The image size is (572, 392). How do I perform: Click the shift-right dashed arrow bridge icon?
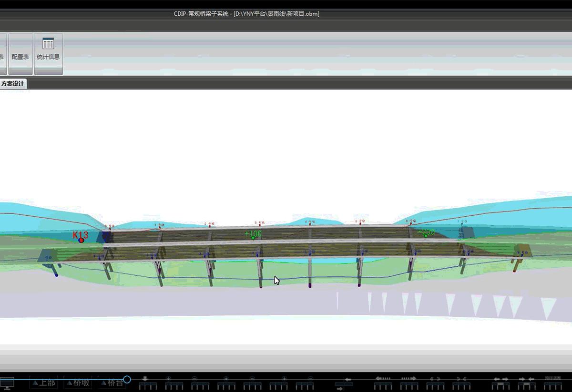click(x=409, y=383)
